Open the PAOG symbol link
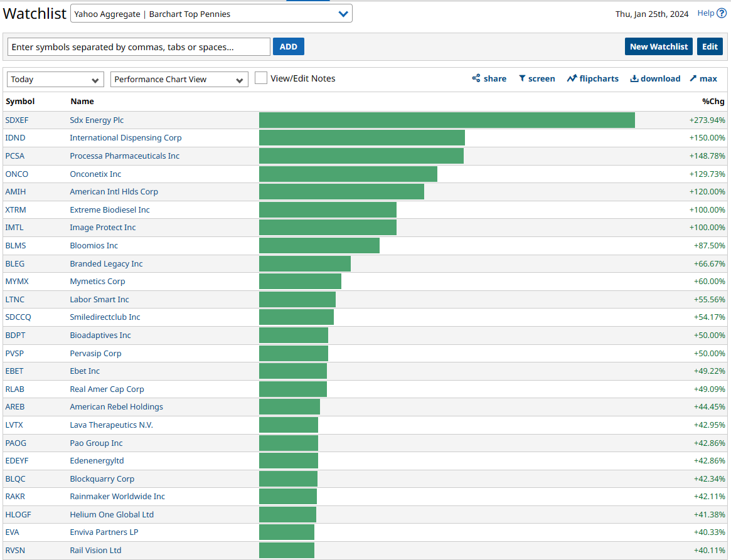 coord(16,444)
